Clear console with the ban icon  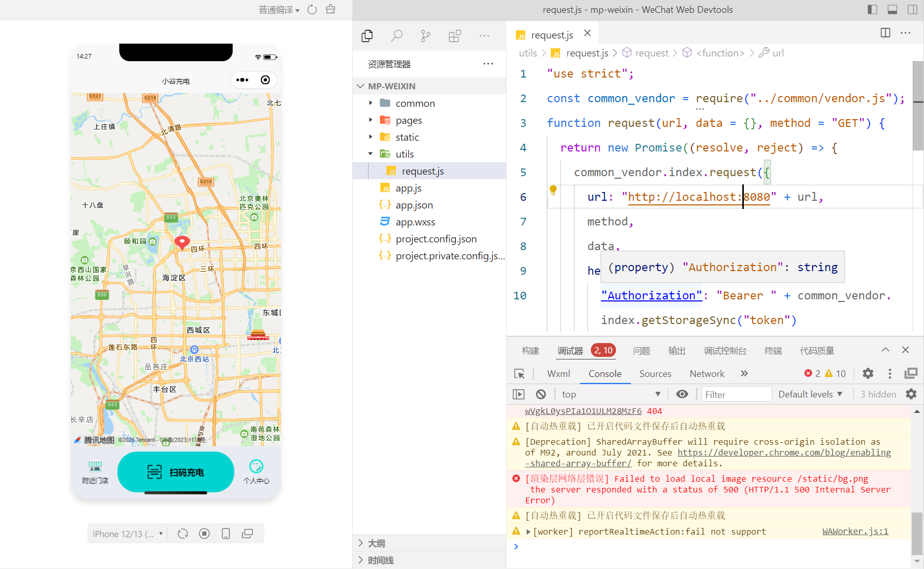(x=541, y=394)
